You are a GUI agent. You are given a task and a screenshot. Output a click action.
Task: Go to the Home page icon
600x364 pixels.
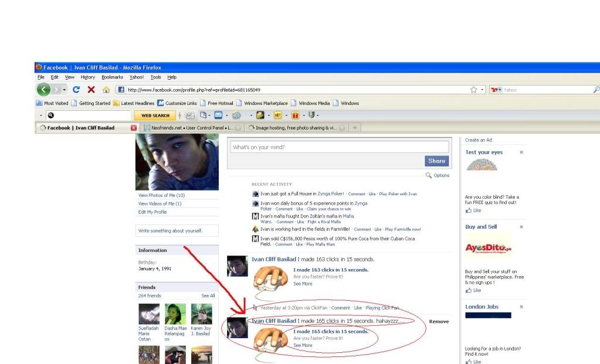pos(106,90)
